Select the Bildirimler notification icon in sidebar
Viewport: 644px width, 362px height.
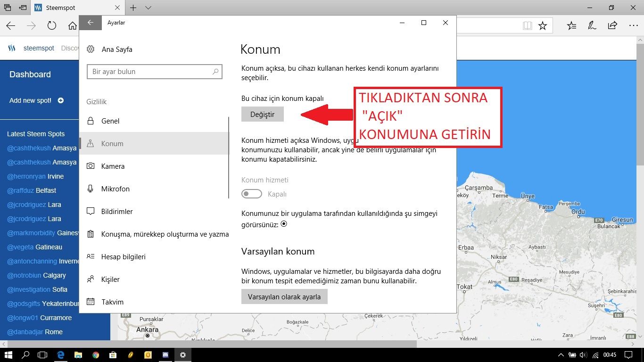[91, 212]
